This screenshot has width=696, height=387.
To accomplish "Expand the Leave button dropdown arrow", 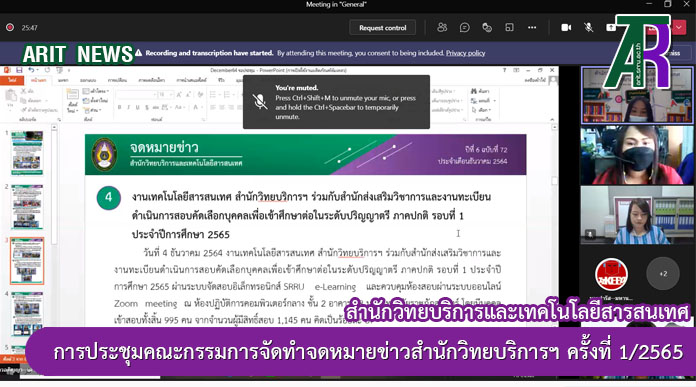I will [679, 28].
